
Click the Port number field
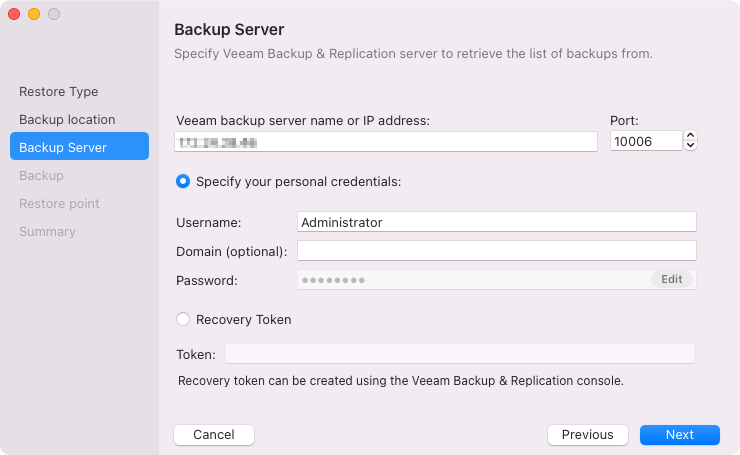646,141
